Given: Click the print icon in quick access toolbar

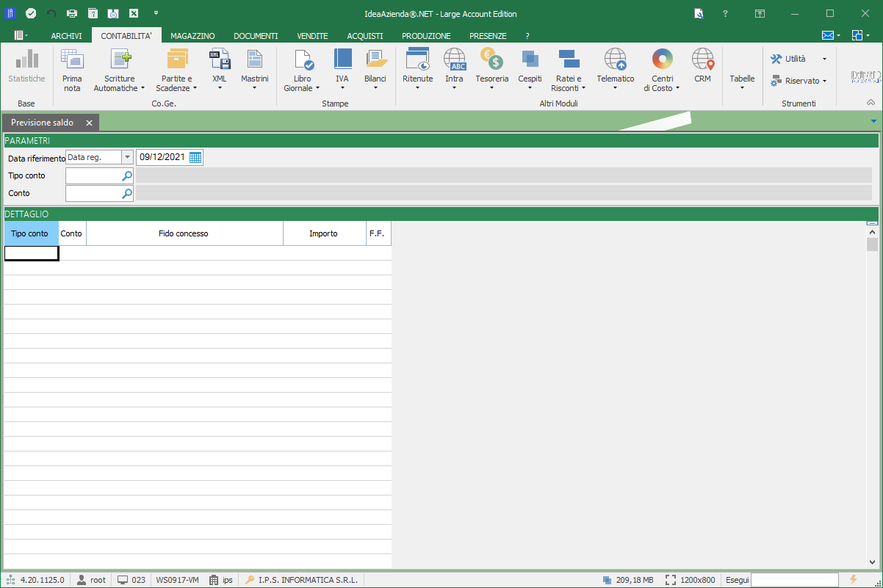Looking at the screenshot, I should (x=72, y=13).
